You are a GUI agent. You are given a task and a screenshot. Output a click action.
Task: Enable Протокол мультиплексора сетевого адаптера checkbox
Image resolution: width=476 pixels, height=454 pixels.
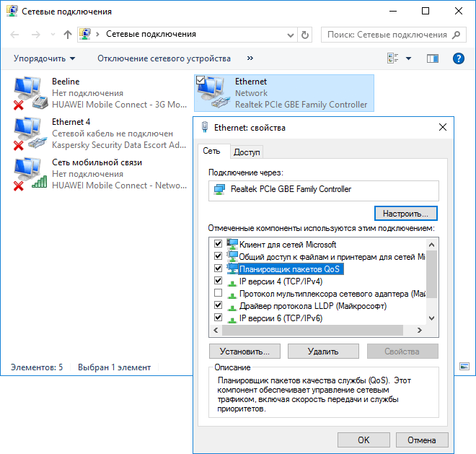click(218, 294)
